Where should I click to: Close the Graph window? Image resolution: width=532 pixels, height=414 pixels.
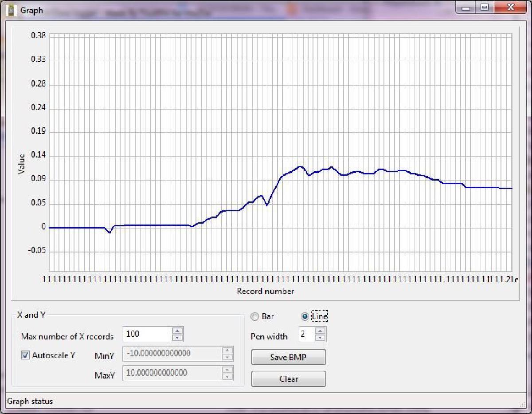[510, 8]
